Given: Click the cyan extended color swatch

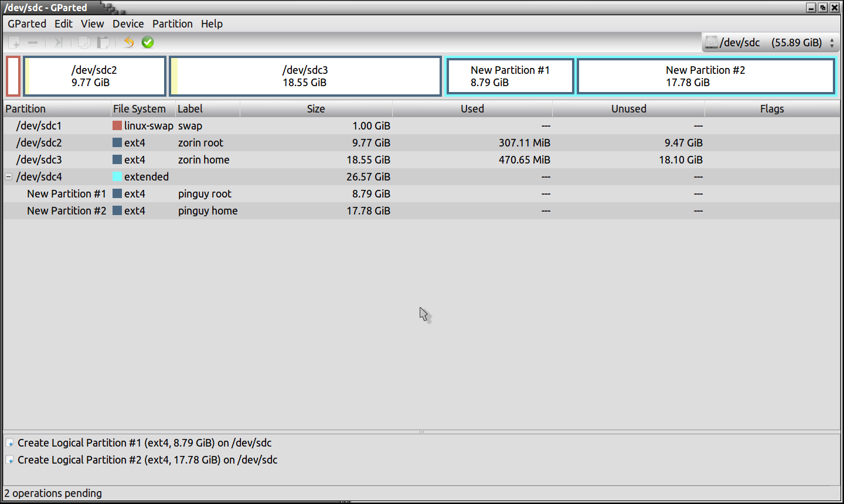Looking at the screenshot, I should (117, 177).
